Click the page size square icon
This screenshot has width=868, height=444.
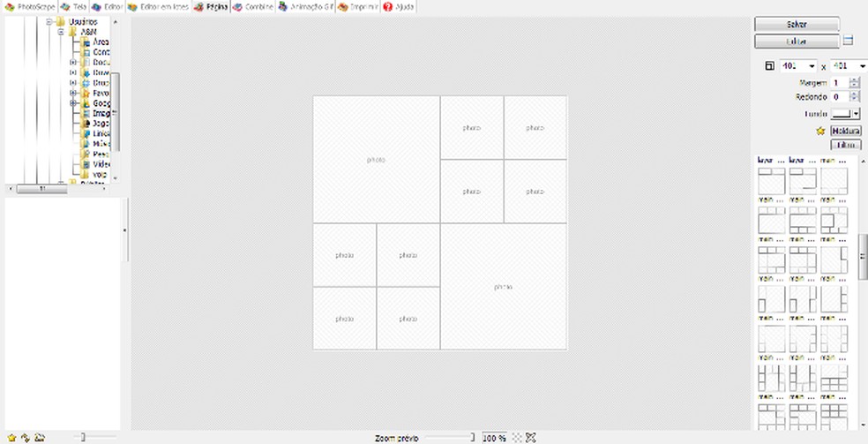[769, 66]
